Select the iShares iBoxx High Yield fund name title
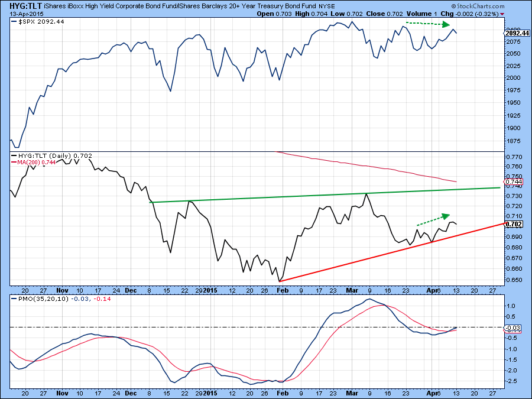 [180, 6]
